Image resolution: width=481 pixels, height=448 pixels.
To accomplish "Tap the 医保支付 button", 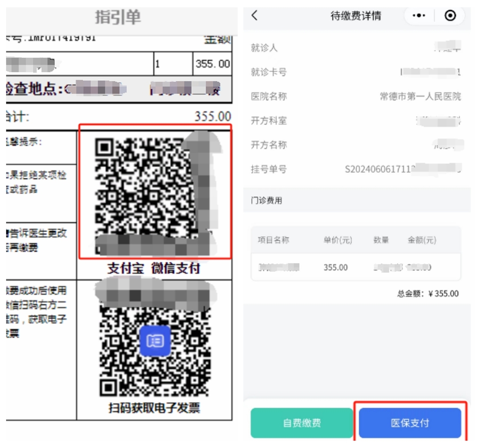I will [x=410, y=423].
